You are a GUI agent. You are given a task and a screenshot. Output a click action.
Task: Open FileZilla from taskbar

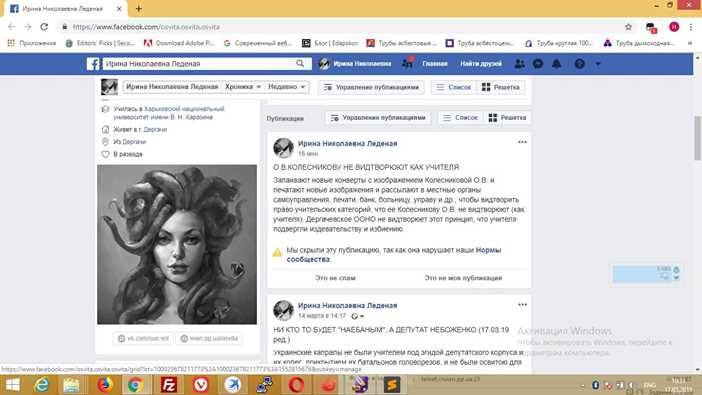(x=168, y=385)
